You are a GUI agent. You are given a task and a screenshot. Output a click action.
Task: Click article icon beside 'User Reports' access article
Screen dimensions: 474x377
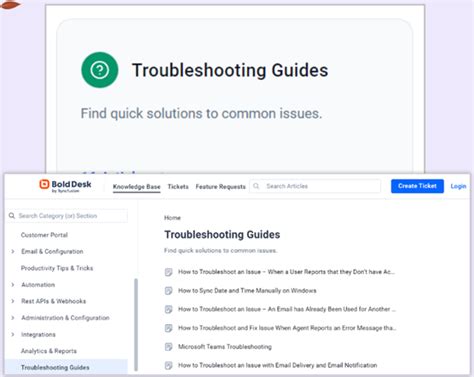coord(169,272)
